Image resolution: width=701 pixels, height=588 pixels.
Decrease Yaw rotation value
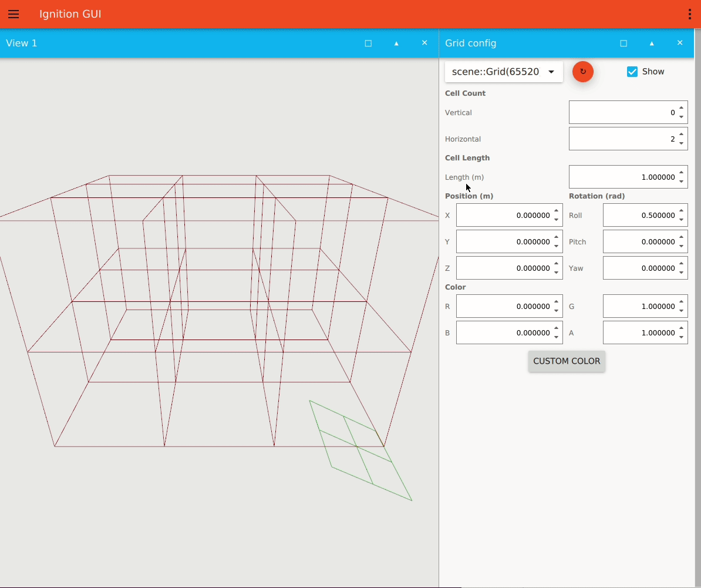pyautogui.click(x=681, y=273)
